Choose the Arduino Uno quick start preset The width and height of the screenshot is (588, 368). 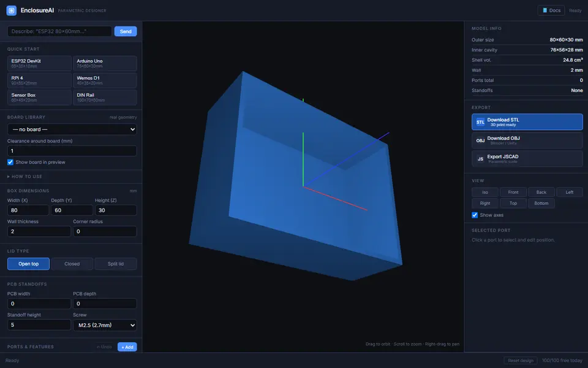(105, 63)
